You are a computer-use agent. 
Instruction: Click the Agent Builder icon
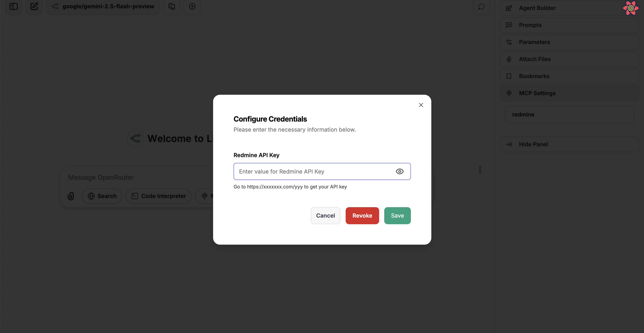509,8
